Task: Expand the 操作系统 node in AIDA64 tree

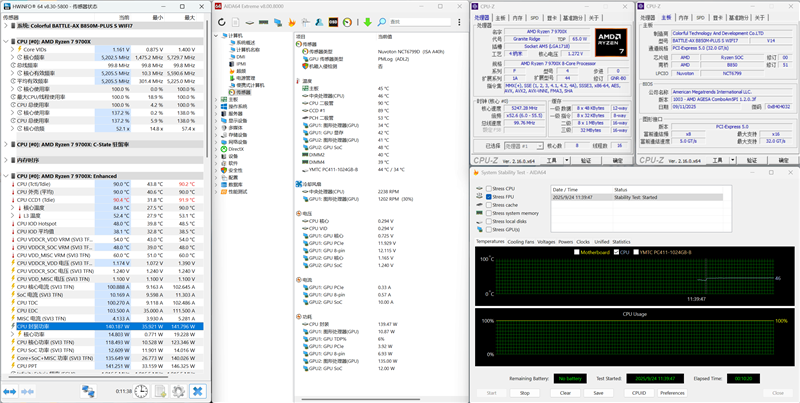Action: click(216, 107)
